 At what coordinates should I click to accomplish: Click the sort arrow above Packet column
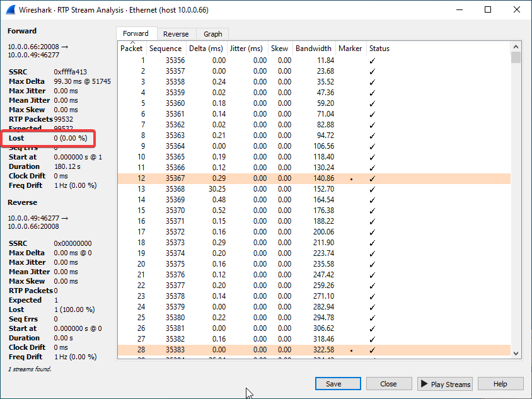point(132,42)
